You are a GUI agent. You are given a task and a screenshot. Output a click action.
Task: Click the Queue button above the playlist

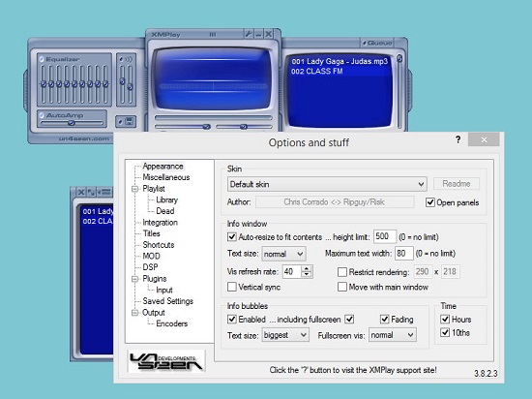tap(377, 43)
